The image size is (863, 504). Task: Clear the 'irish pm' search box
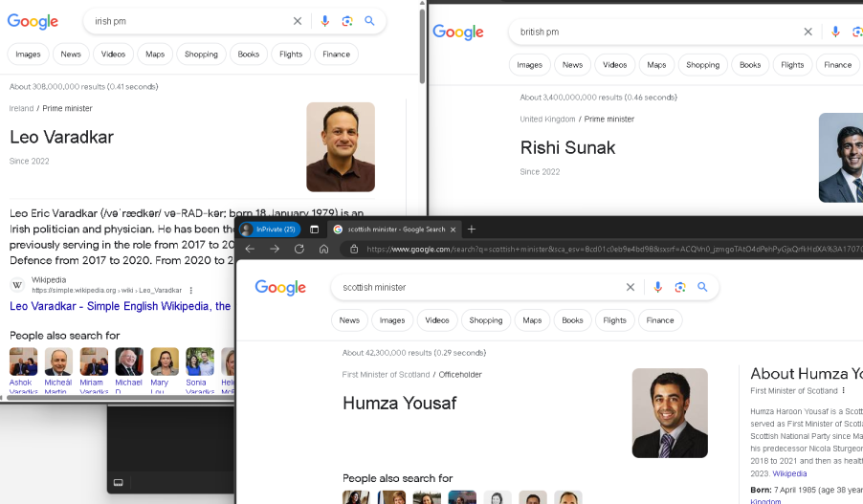tap(298, 21)
